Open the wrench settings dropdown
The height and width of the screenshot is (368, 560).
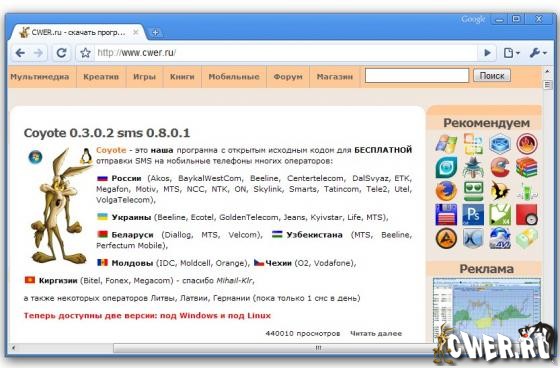(538, 53)
